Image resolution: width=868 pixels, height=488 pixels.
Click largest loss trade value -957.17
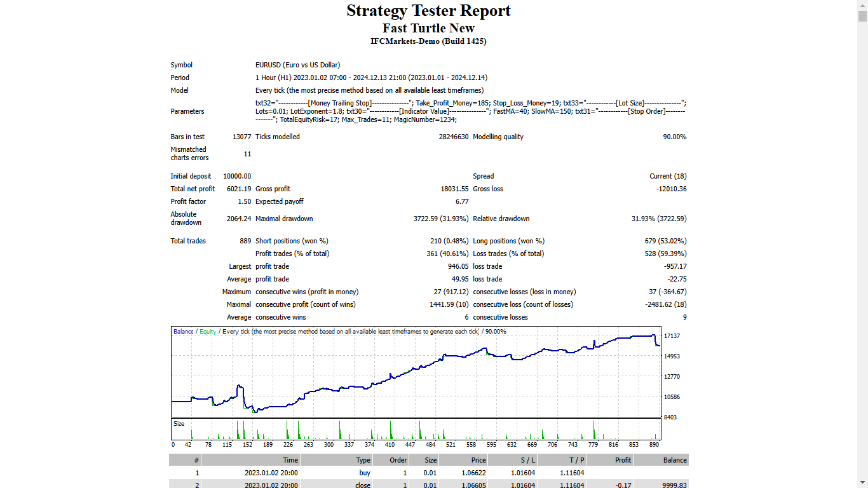(675, 266)
